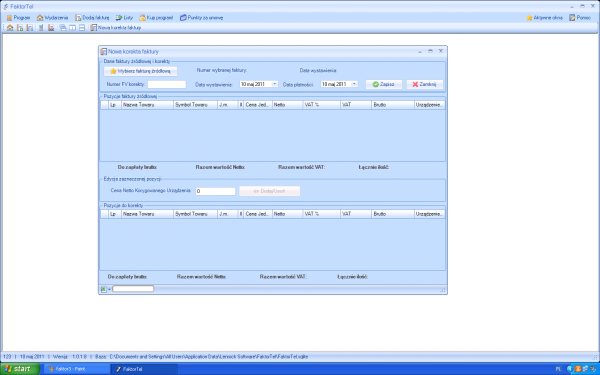Viewport: 600px width, 375px height.
Task: Click the Cena Netto Korygowanego Urządzenia field
Action: [x=215, y=191]
